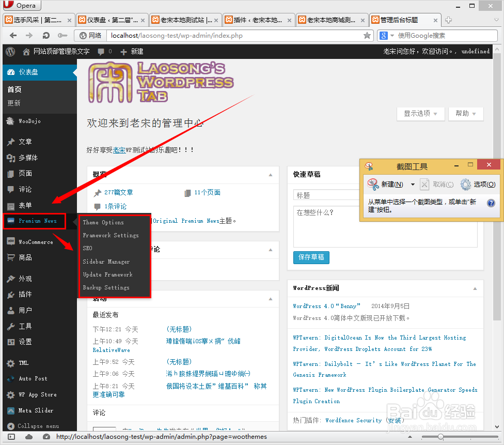The height and width of the screenshot is (445, 504).
Task: Go back with the browser back arrow
Action: pyautogui.click(x=13, y=35)
